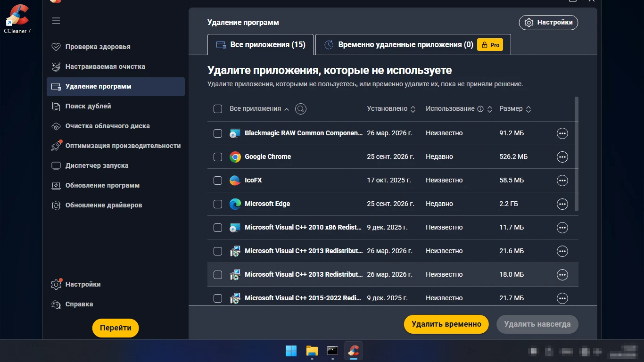The image size is (644, 362).
Task: Go to Диспетчер запуска section
Action: (x=116, y=165)
